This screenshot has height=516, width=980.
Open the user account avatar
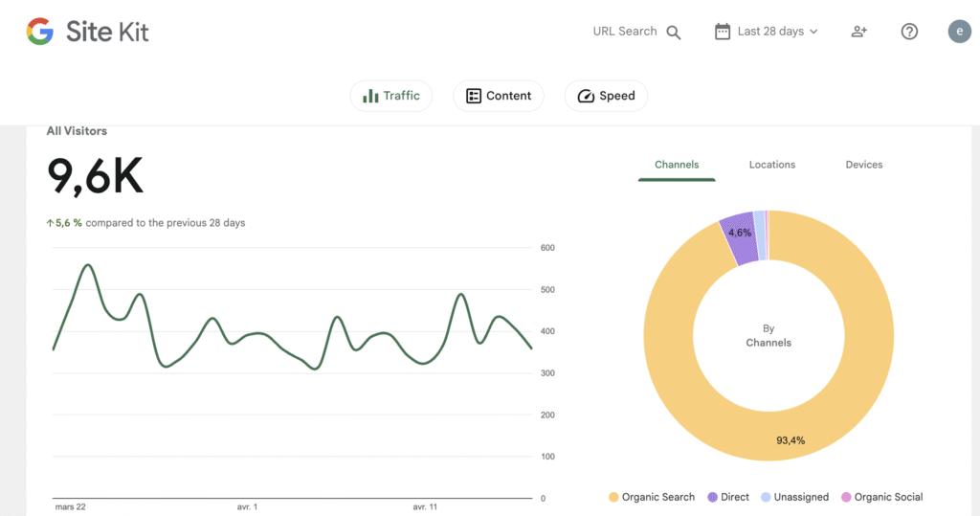959,32
